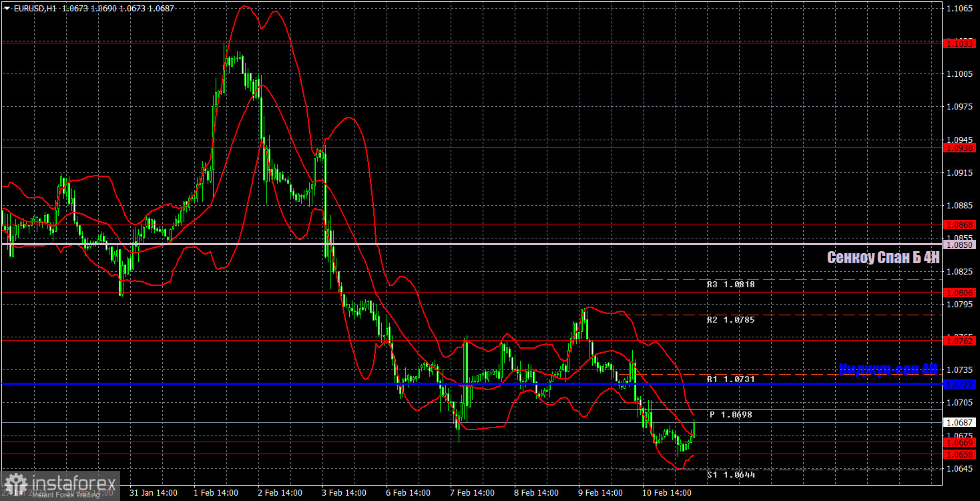Click the 1.0645 price scale value

[960, 468]
